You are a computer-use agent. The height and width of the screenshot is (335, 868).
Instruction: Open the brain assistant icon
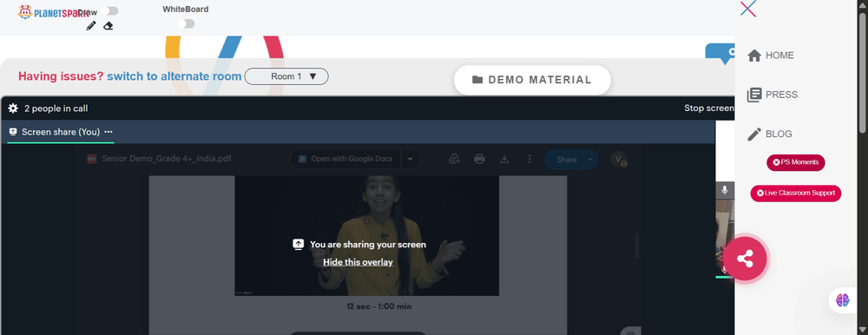843,300
